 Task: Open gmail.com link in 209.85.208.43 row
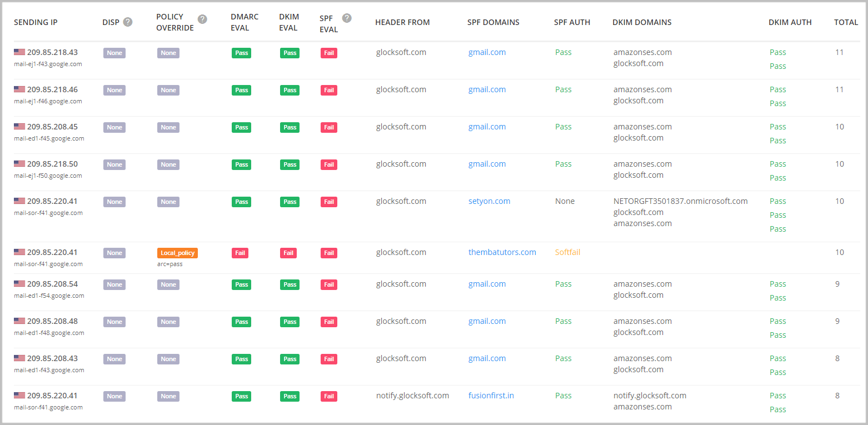pos(487,358)
